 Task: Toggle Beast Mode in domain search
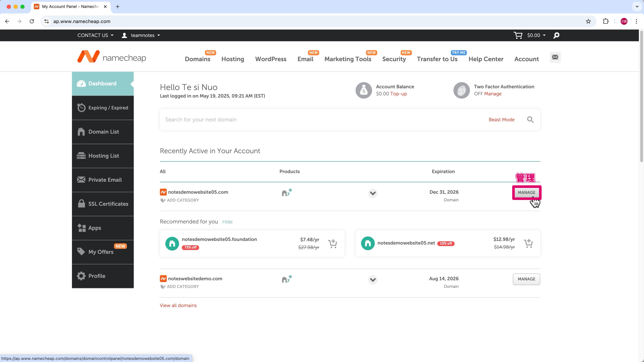501,120
